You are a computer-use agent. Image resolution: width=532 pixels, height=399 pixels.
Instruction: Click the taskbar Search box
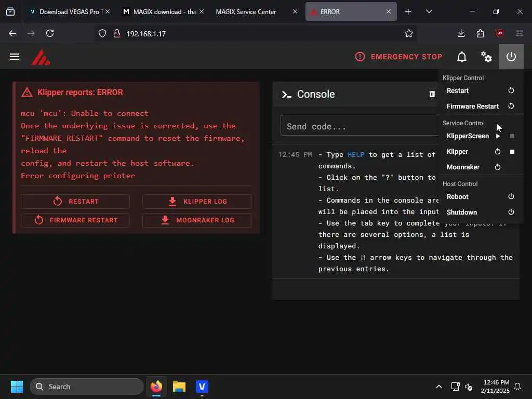(x=87, y=387)
